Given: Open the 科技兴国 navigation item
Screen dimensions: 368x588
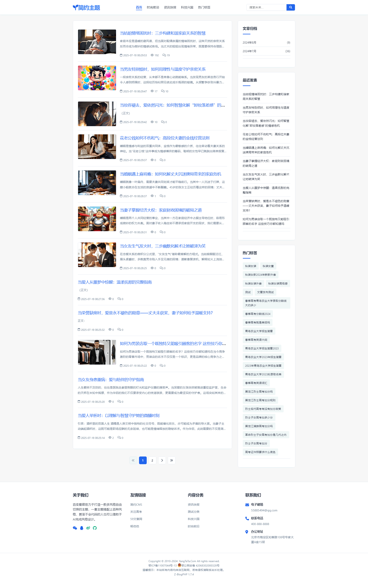Looking at the screenshot, I should click(x=187, y=7).
